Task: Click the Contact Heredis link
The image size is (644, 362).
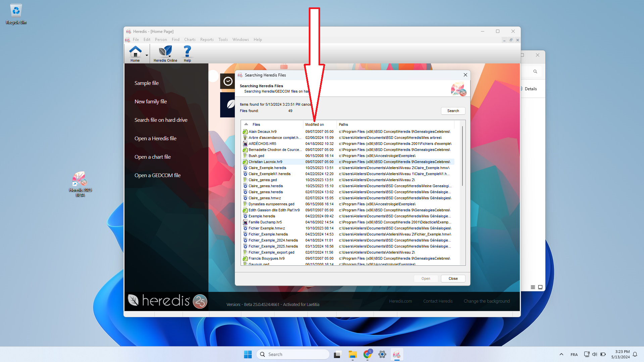Action: point(438,301)
